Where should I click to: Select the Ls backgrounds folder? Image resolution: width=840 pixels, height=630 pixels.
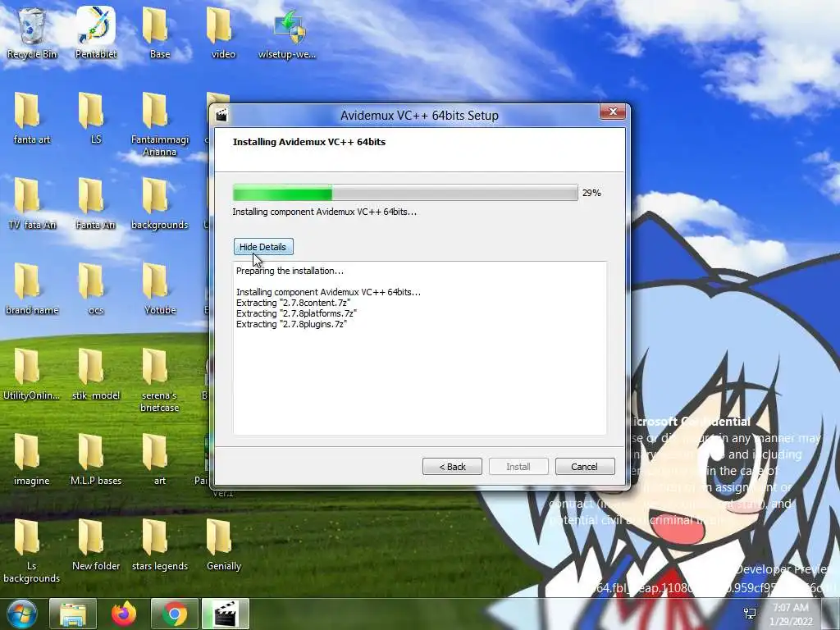pyautogui.click(x=32, y=550)
